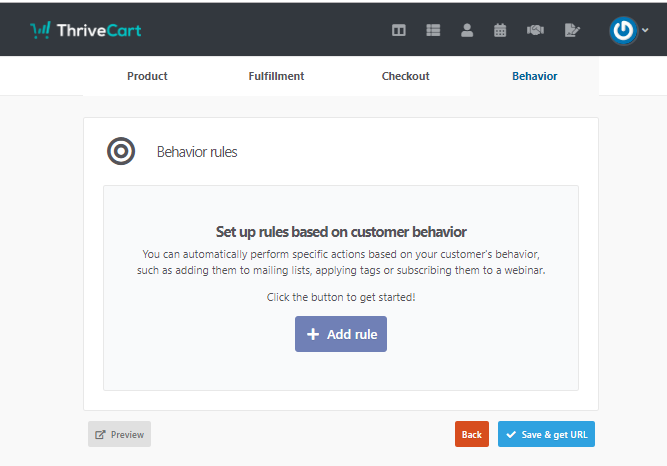Click the Behavior rules target icon
The image size is (667, 466).
[121, 151]
